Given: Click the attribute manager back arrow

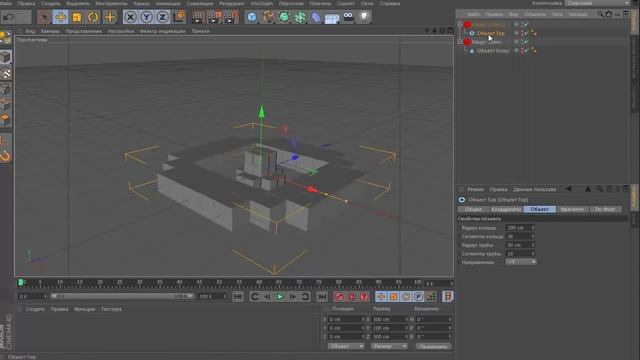Looking at the screenshot, I should (569, 189).
